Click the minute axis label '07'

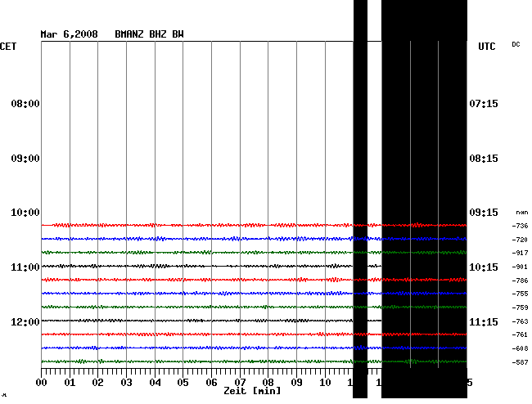click(240, 383)
